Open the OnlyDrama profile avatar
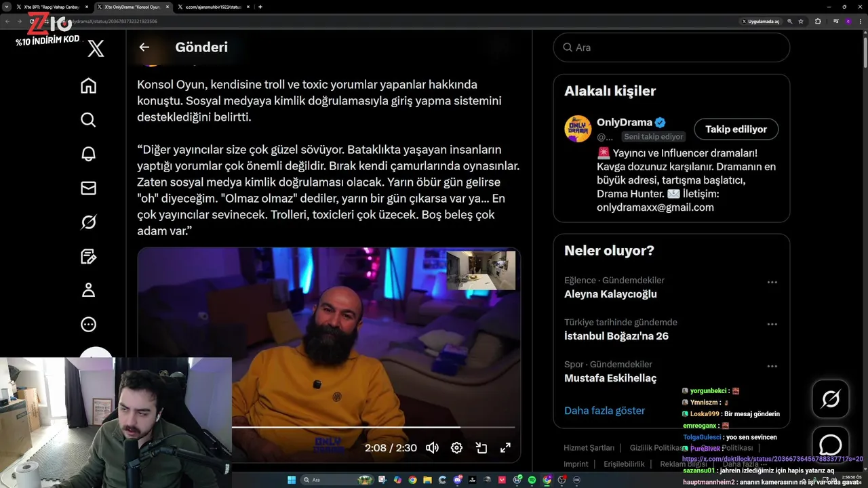Screen dimensions: 868x488 [x=578, y=129]
